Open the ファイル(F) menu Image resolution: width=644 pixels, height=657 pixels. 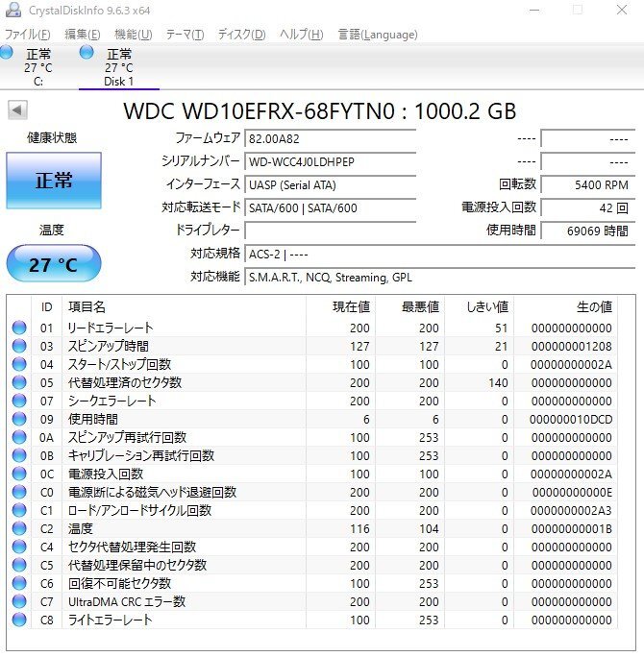point(27,34)
